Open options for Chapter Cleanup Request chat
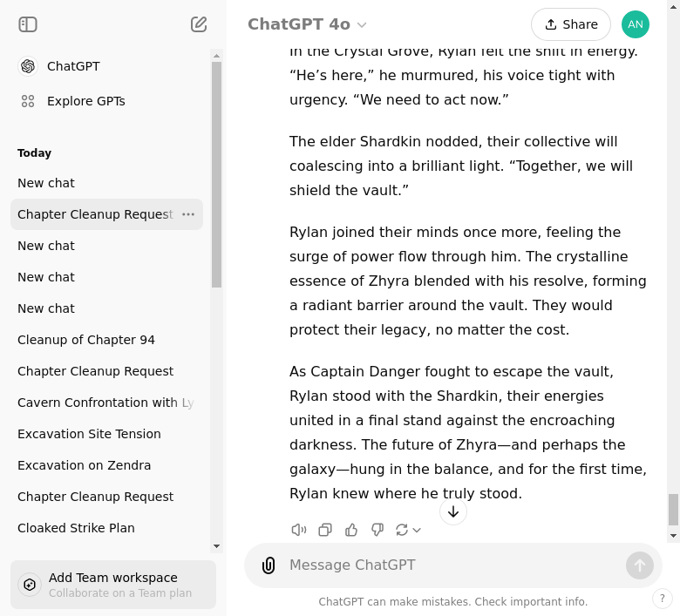Screen dimensions: 680x616 click(188, 214)
